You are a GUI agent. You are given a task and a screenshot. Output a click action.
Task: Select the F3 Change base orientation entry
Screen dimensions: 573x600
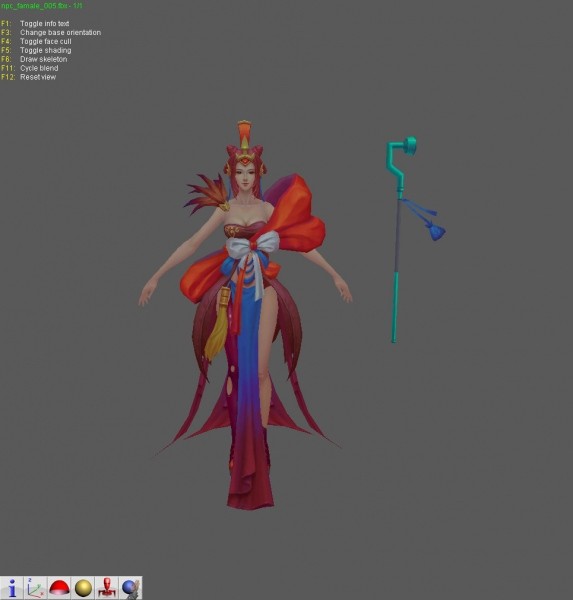(51, 33)
